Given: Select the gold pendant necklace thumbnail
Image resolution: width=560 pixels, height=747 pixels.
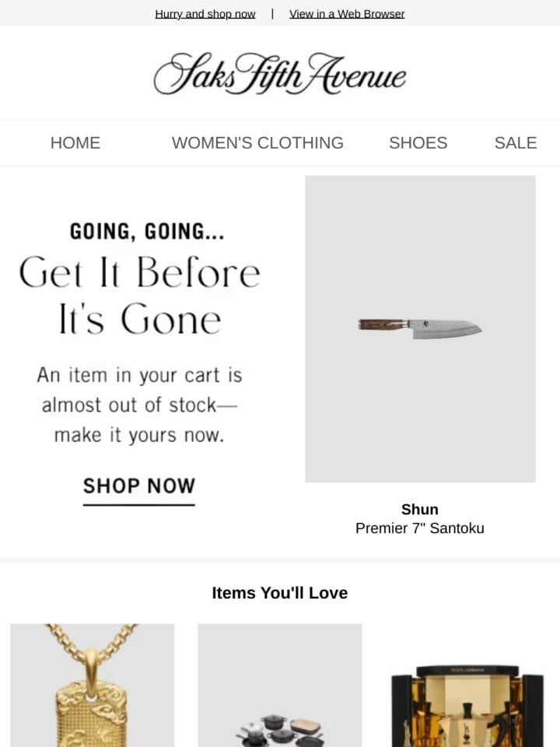Looking at the screenshot, I should 93,686.
